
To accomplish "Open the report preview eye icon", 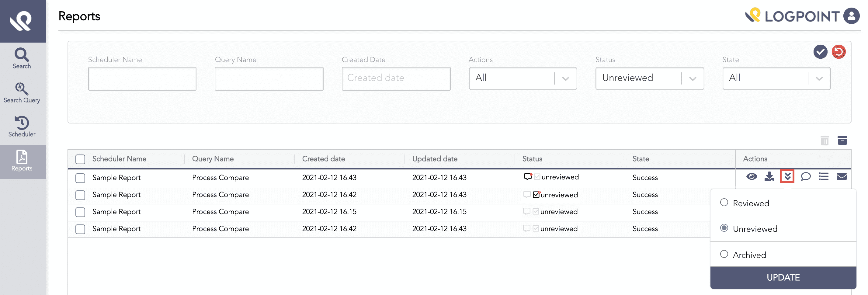I will [x=752, y=176].
